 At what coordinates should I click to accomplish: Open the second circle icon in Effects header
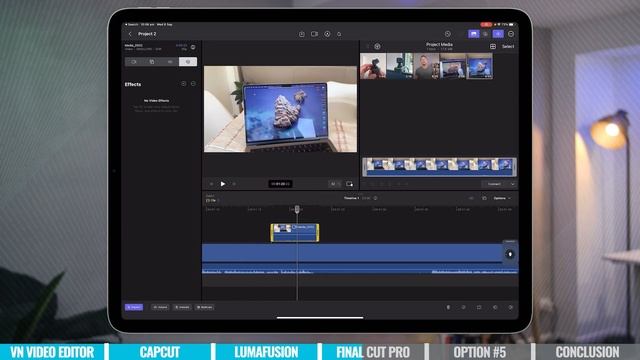pyautogui.click(x=193, y=84)
